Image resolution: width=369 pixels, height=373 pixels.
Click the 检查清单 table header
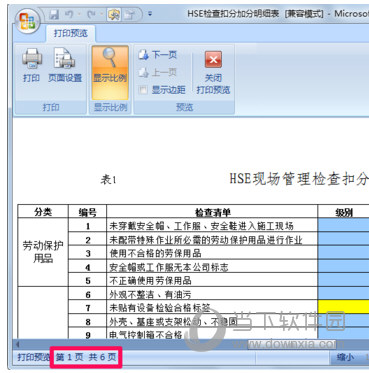(212, 212)
